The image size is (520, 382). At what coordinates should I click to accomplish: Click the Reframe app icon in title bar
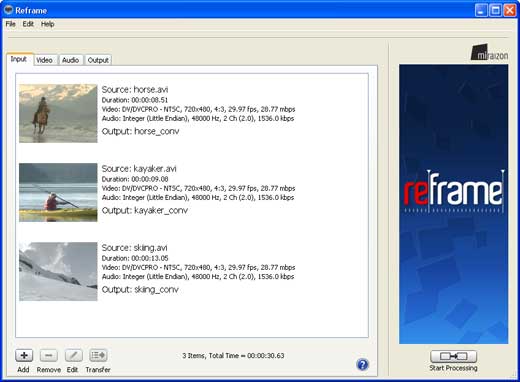pyautogui.click(x=8, y=10)
